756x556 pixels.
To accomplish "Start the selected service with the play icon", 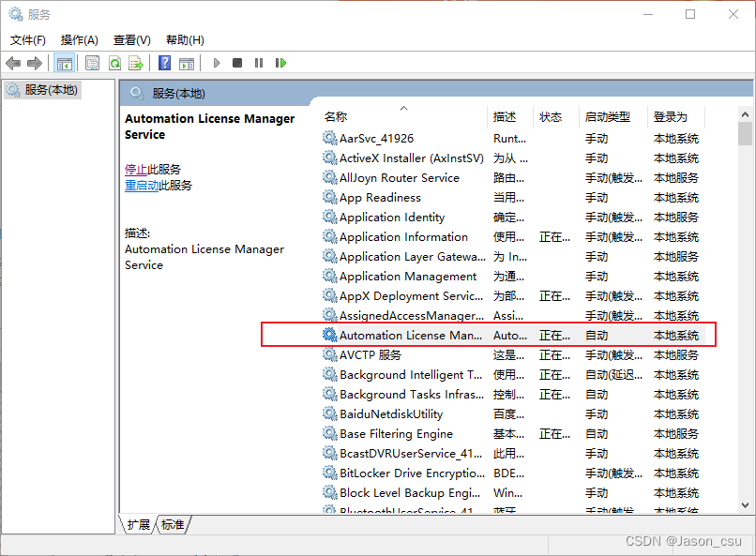I will 218,63.
